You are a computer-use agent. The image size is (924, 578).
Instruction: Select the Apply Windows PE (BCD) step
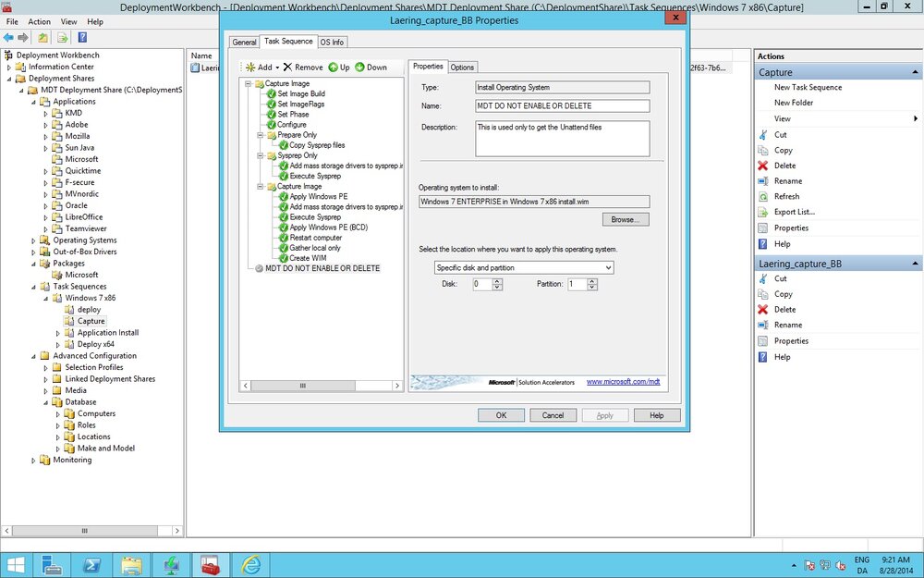(328, 228)
